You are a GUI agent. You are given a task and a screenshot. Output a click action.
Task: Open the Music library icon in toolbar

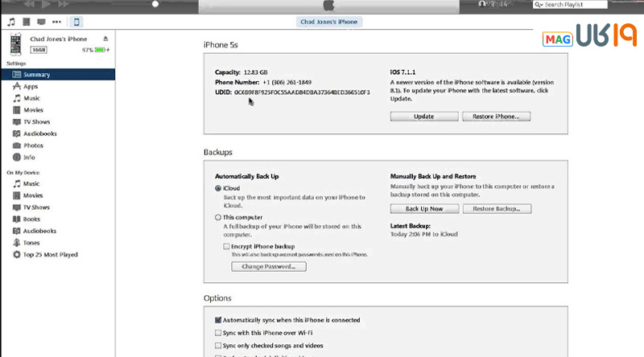(x=12, y=21)
